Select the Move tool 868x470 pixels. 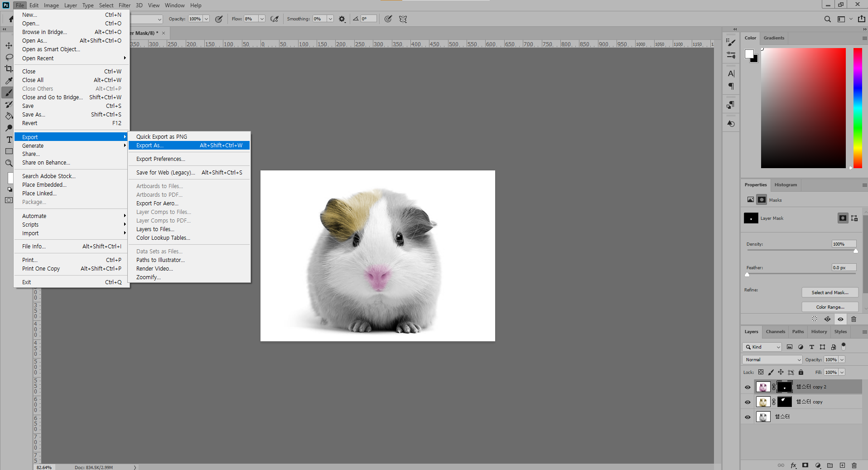(9, 45)
